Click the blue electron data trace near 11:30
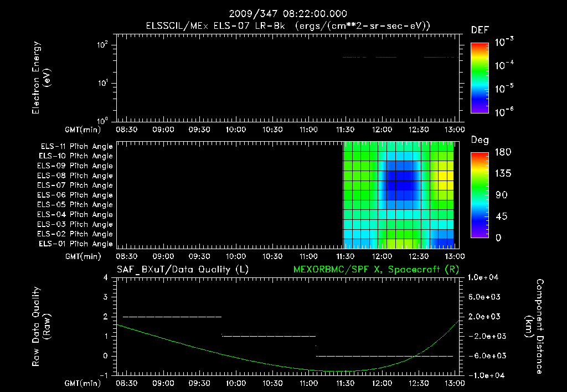 (354, 57)
